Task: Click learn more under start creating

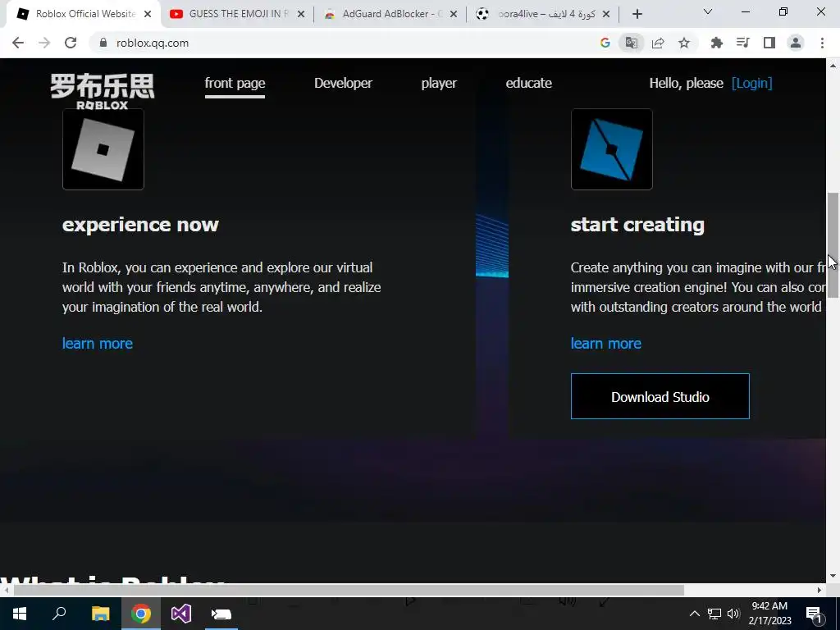Action: pos(605,344)
